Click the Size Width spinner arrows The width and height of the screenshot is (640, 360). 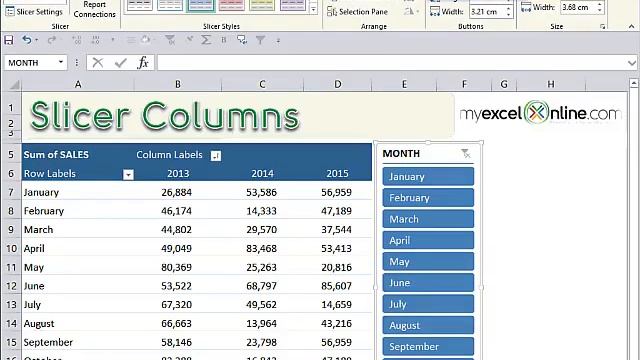pos(600,7)
